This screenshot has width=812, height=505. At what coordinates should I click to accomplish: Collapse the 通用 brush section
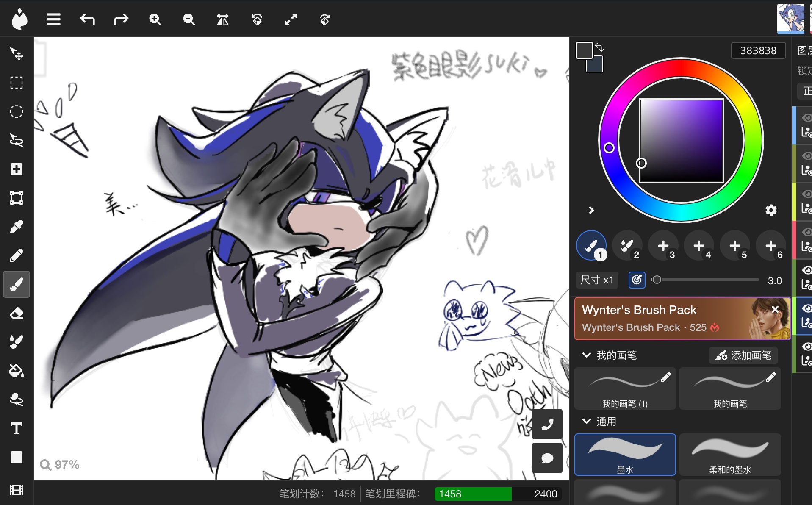[x=587, y=421]
